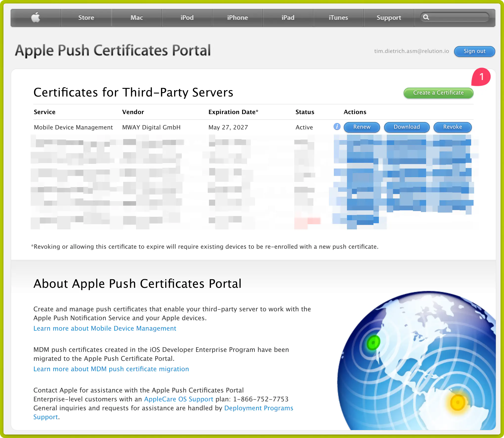This screenshot has width=504, height=438.
Task: Click the Status column header
Action: 305,112
